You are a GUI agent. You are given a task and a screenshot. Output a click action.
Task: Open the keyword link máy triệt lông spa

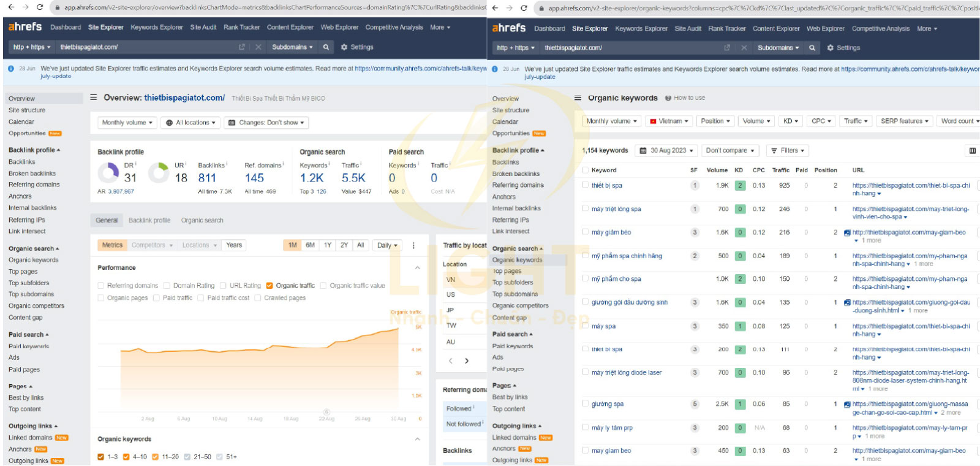point(616,209)
